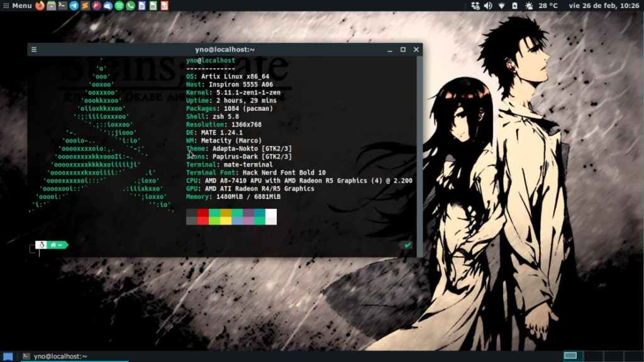Viewport: 644px width, 362px height.
Task: Open the file manager launcher icon
Action: coord(51,6)
